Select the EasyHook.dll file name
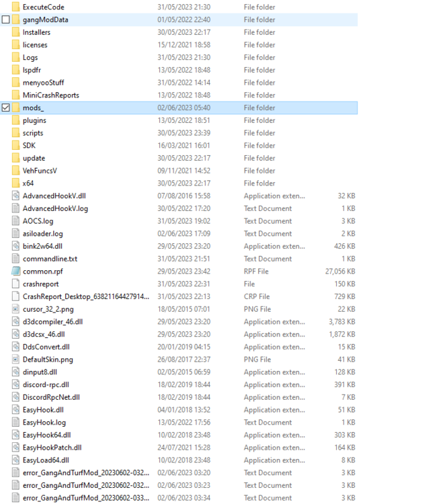Screen dimensions: 447x504 [x=43, y=410]
